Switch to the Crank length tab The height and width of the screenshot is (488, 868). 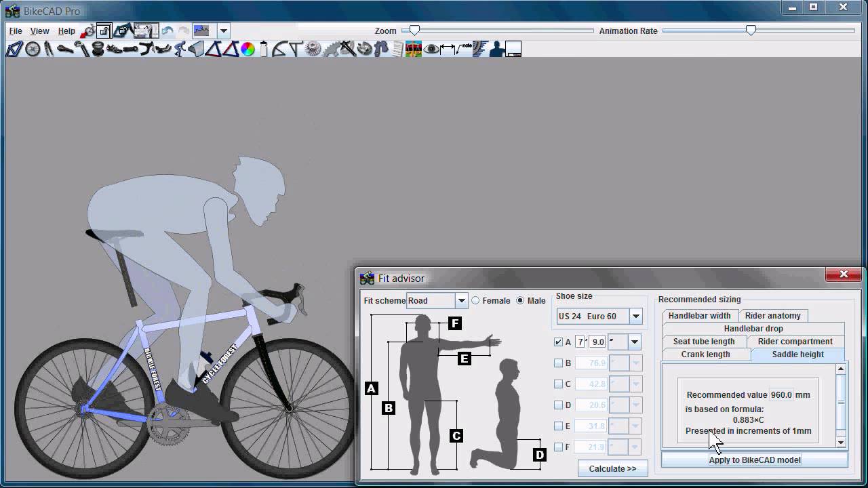706,354
